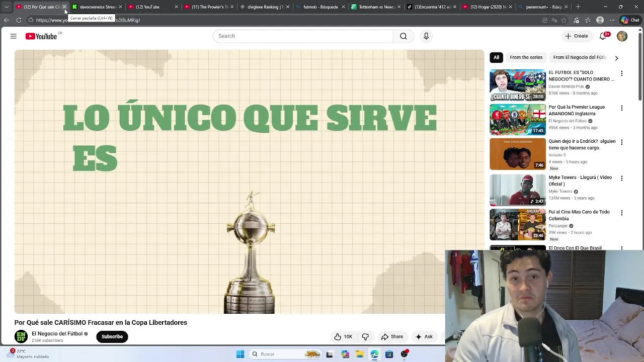The width and height of the screenshot is (644, 362).
Task: Open YouTube notifications bell
Action: tap(603, 36)
